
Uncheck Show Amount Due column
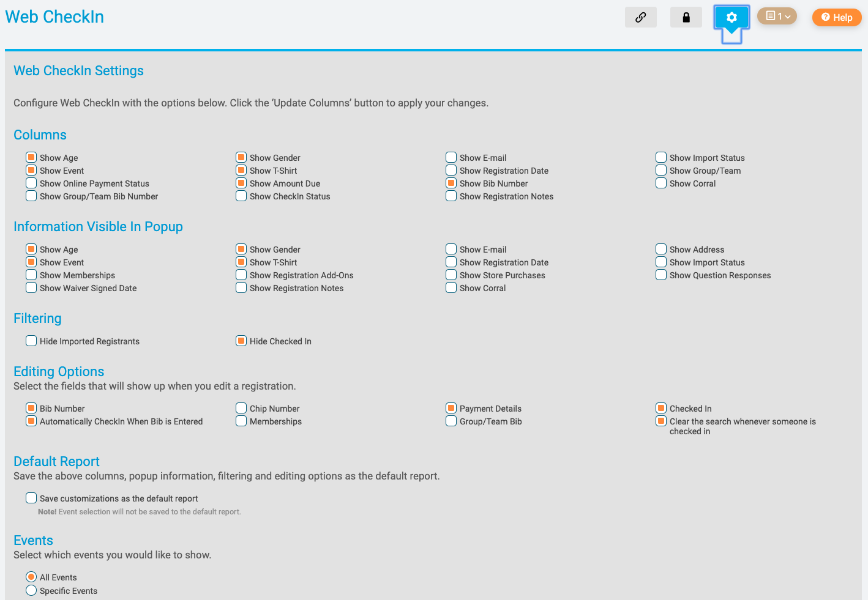[x=241, y=183]
